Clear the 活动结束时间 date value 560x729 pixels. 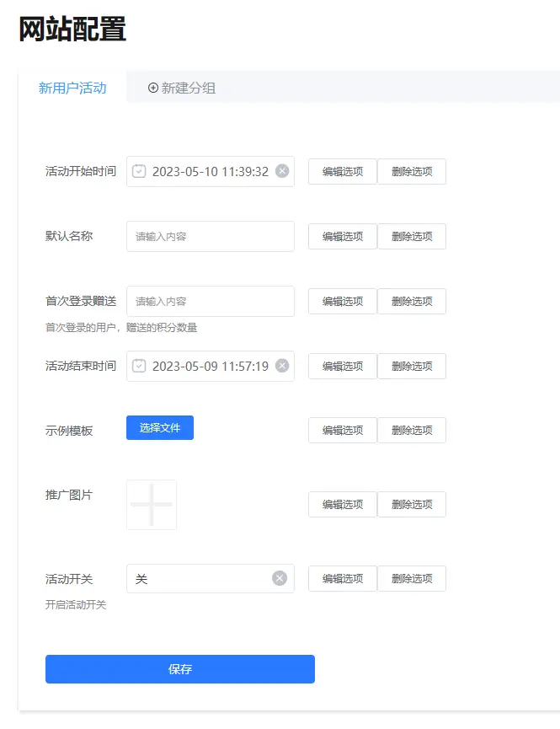coord(282,366)
